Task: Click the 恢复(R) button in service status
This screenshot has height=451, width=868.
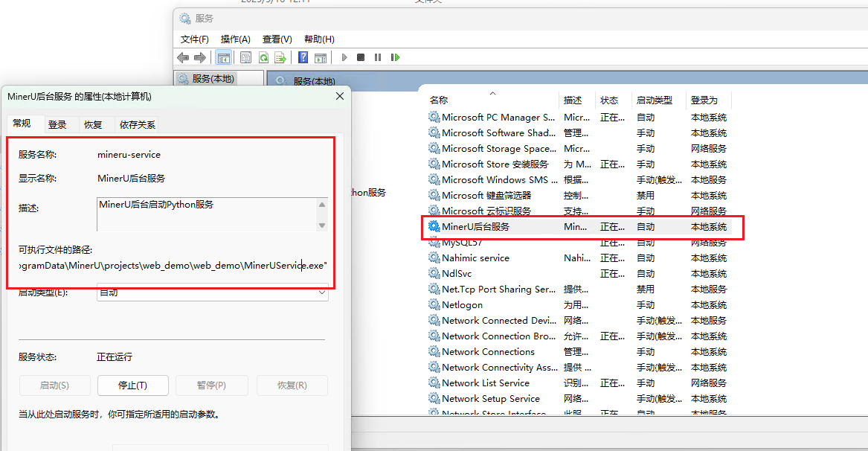Action: click(292, 385)
